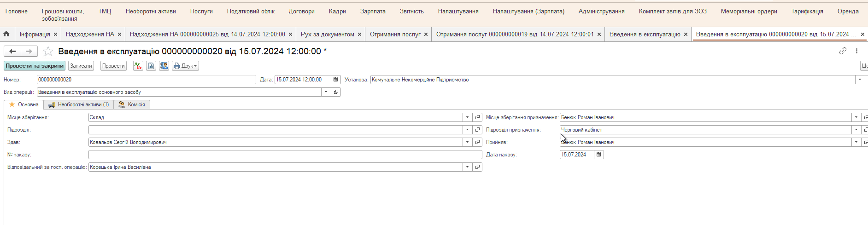Switch to Необоротні активи (1) tab
The width and height of the screenshot is (868, 225).
[x=79, y=104]
